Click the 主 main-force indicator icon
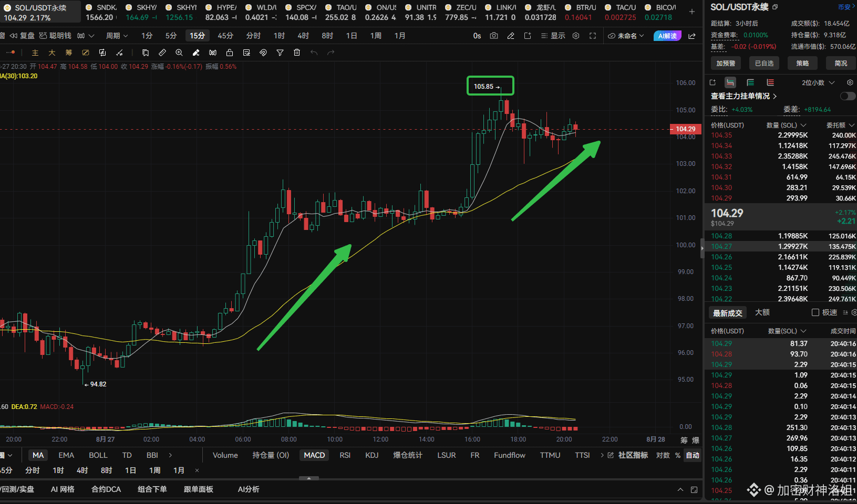This screenshot has height=504, width=857. point(35,52)
